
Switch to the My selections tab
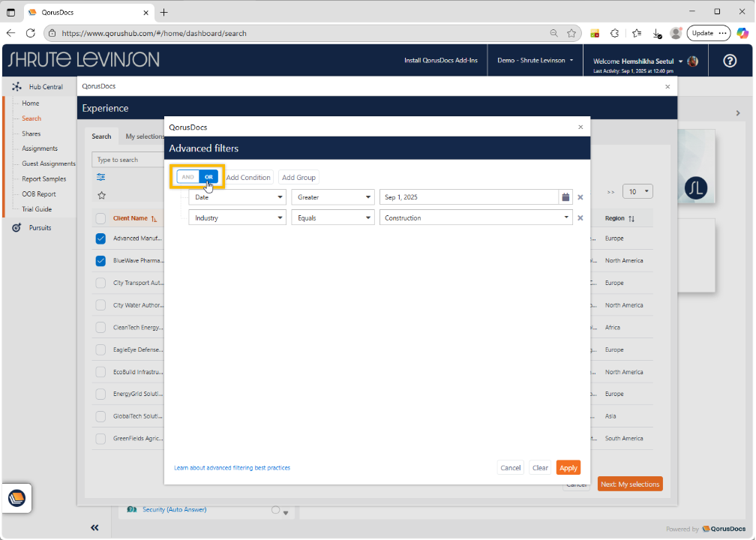(144, 136)
